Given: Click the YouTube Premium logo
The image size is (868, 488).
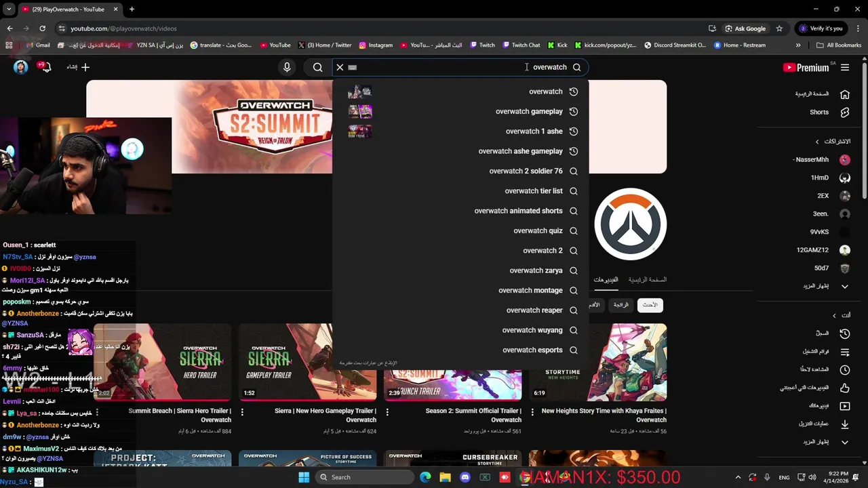Looking at the screenshot, I should [806, 67].
